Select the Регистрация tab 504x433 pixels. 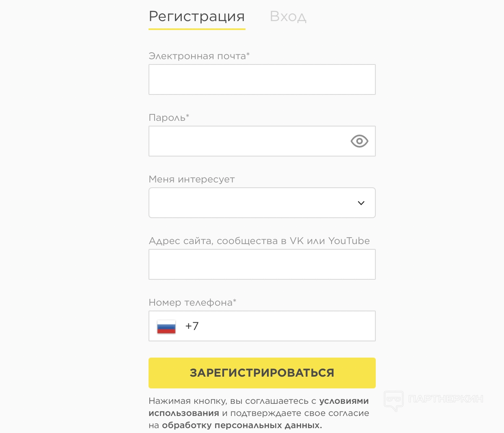pos(197,17)
